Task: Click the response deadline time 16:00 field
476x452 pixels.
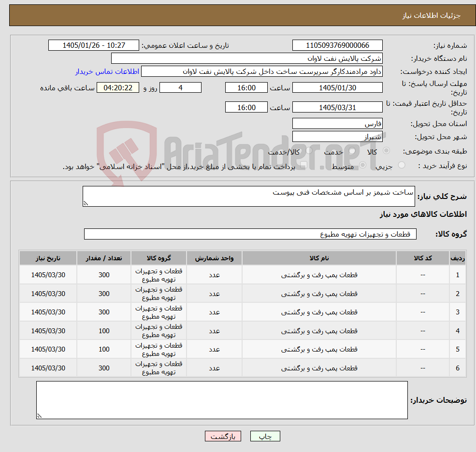Action: tap(246, 88)
